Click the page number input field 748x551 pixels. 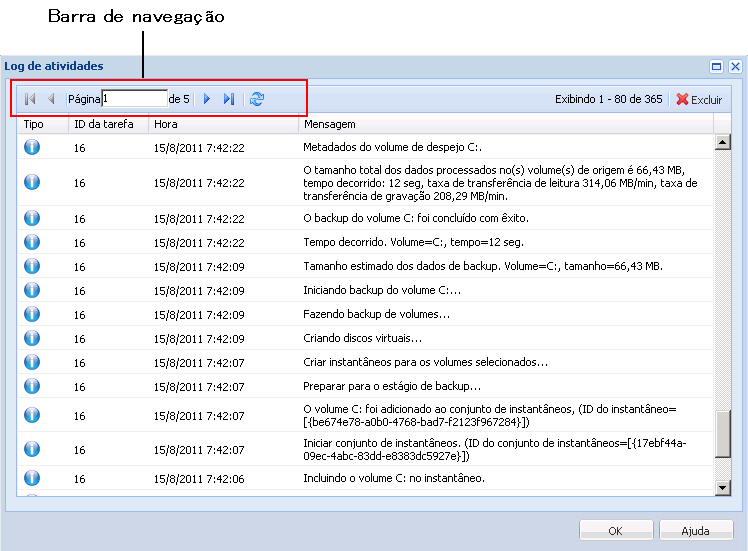pos(134,99)
